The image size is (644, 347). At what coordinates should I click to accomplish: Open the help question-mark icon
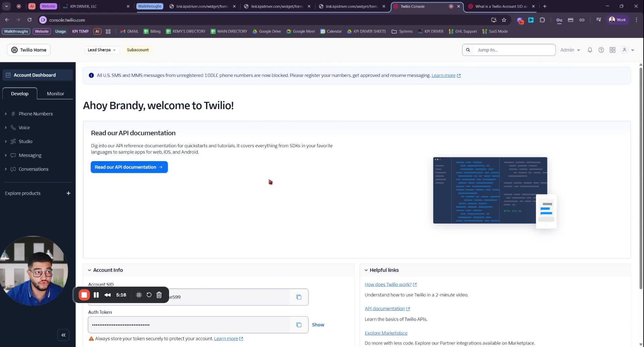[x=601, y=50]
